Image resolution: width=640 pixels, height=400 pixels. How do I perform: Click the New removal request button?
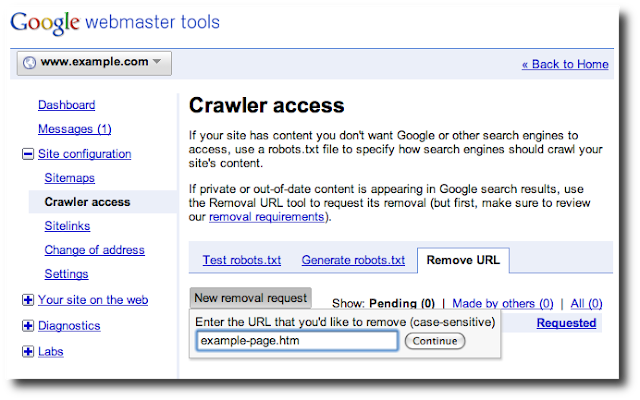(x=251, y=298)
